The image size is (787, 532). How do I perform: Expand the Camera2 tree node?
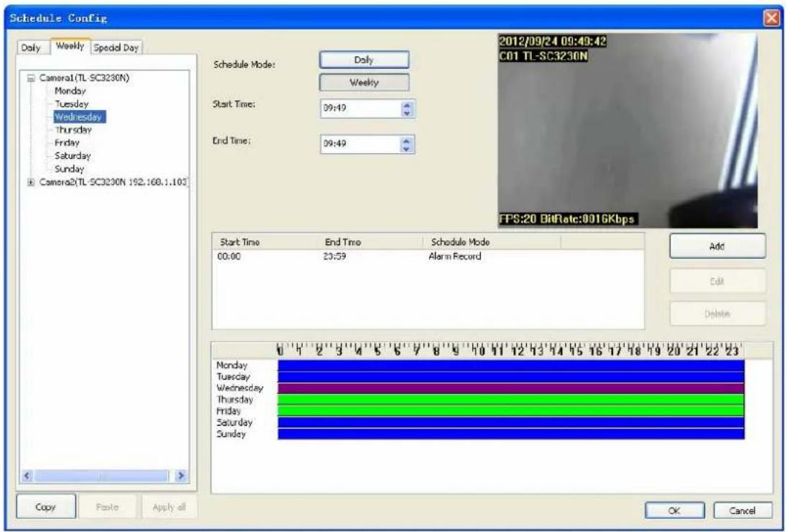pos(31,182)
